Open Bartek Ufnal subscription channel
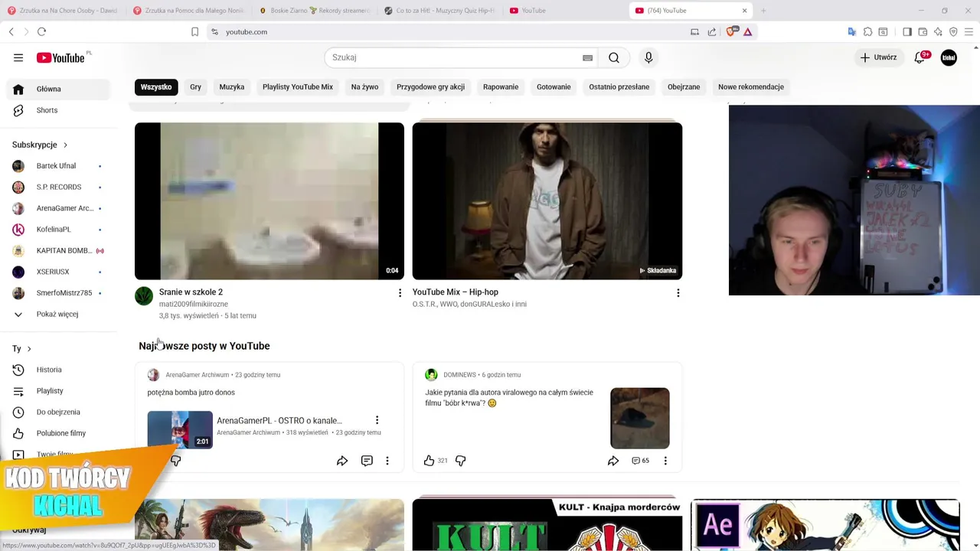 [58, 166]
